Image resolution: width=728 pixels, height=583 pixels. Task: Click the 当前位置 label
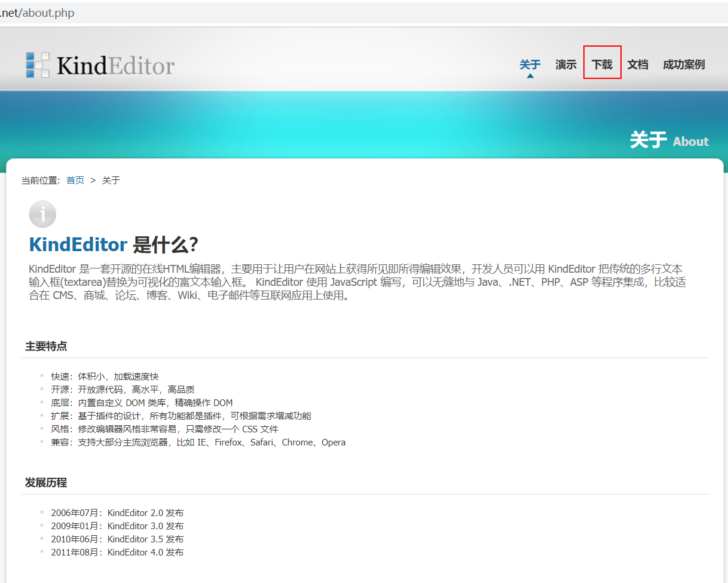pyautogui.click(x=41, y=180)
